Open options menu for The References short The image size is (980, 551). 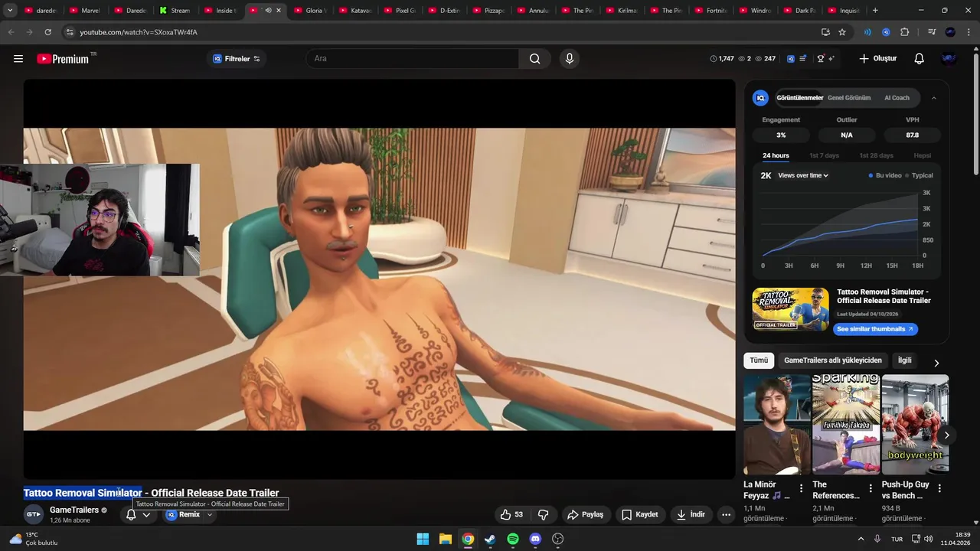[x=871, y=488]
